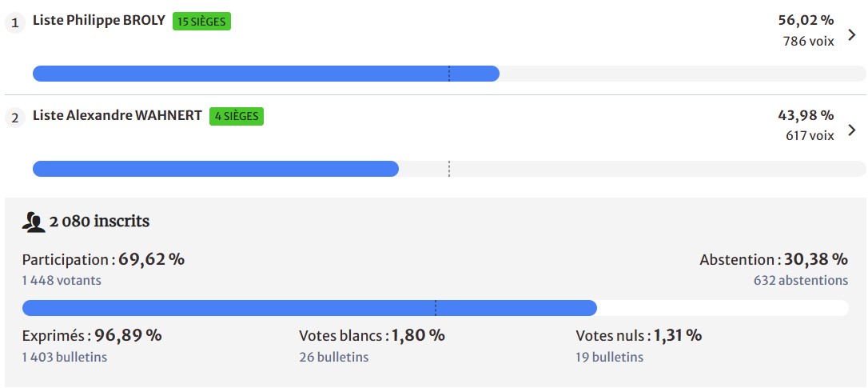Click Votes nuls 1,31 % statistic
The height and width of the screenshot is (388, 868).
(639, 336)
